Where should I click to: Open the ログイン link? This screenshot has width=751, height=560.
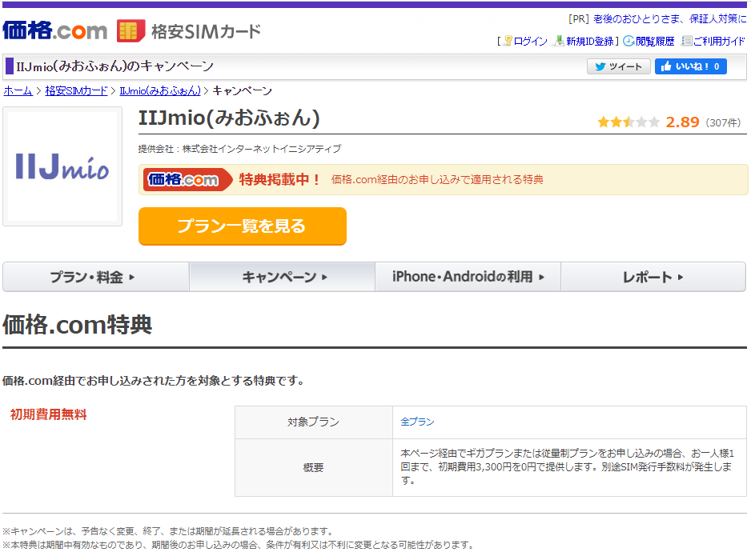(530, 41)
